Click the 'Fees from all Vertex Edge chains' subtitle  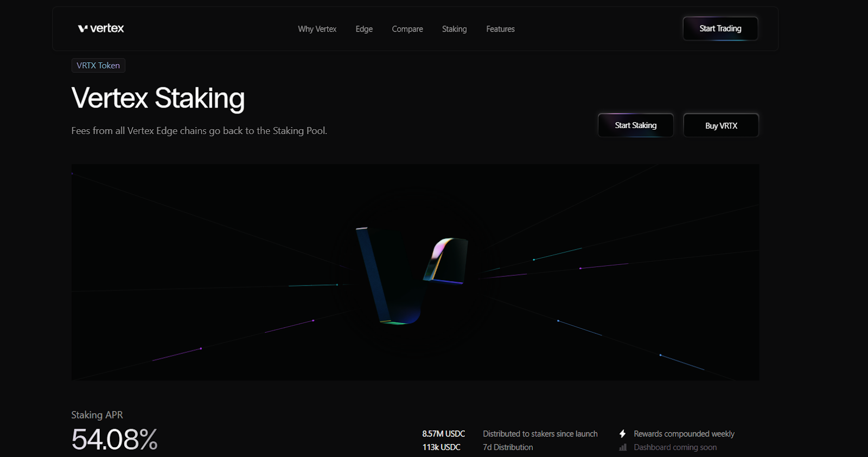[x=199, y=131]
